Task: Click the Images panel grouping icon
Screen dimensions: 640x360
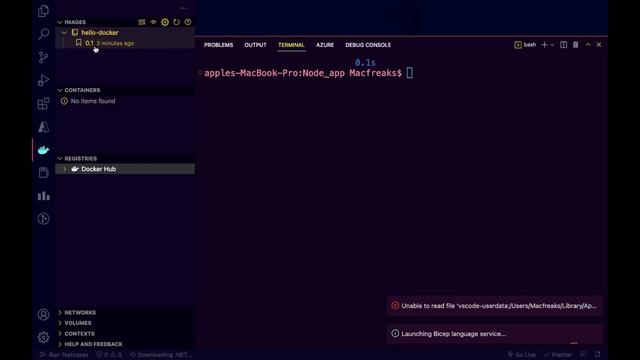Action: [142, 22]
